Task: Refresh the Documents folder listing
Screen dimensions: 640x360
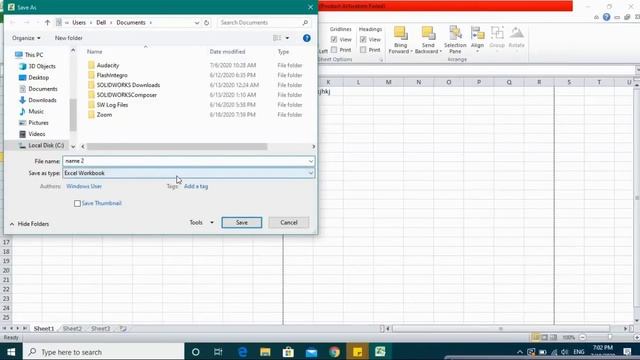Action: [206, 22]
